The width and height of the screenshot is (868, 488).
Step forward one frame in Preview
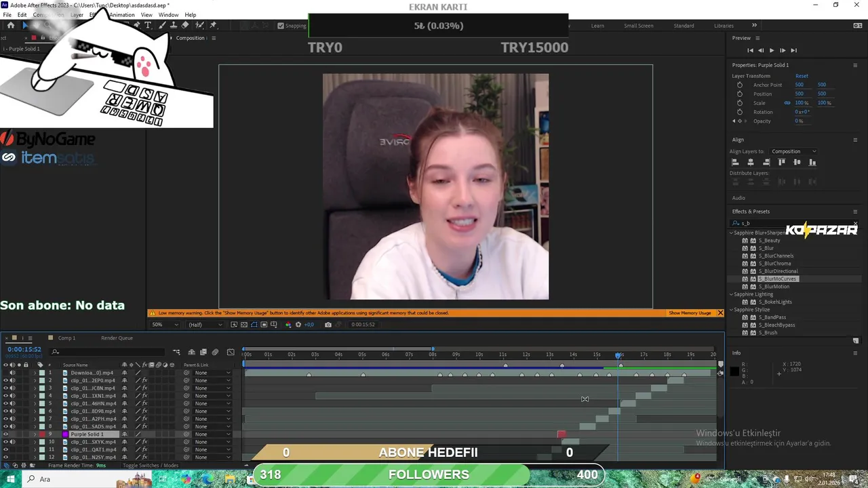point(783,50)
